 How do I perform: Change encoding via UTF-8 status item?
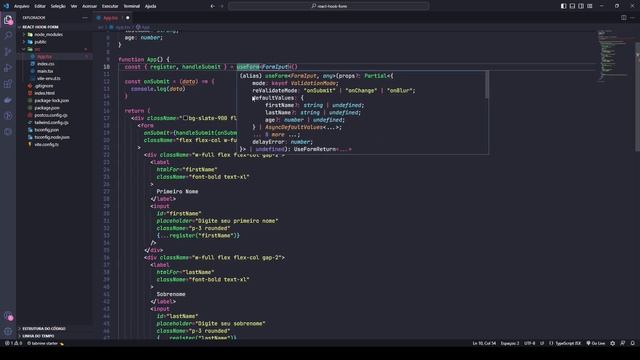[529, 343]
